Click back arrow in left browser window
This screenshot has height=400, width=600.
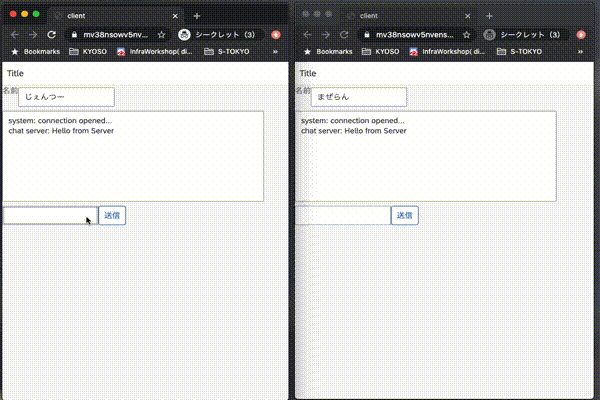click(x=15, y=35)
